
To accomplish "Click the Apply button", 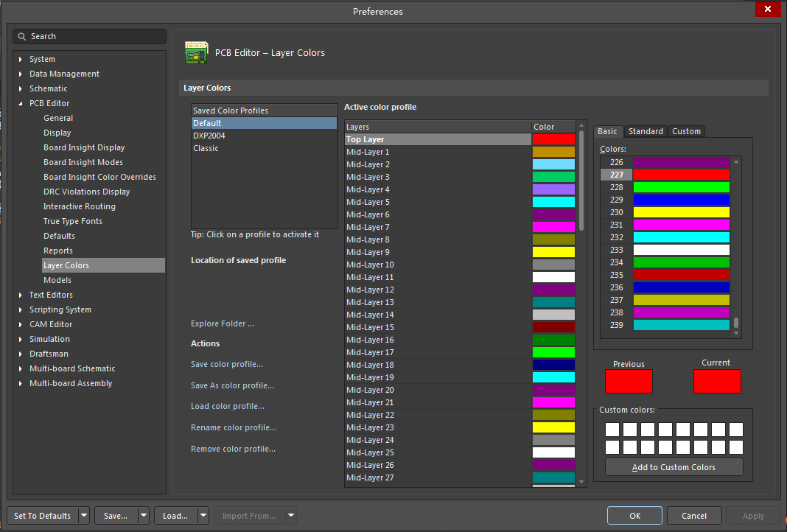I will tap(753, 515).
